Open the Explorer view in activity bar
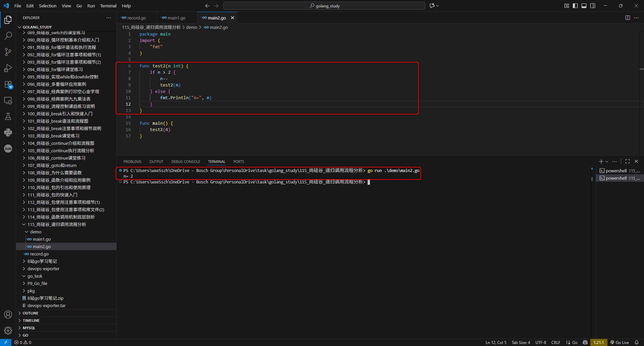 tap(8, 20)
